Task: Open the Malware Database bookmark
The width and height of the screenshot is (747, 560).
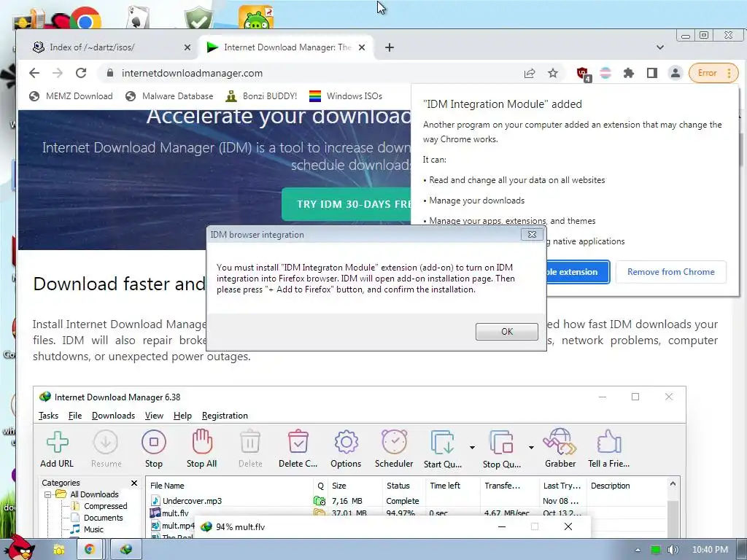Action: (x=169, y=96)
